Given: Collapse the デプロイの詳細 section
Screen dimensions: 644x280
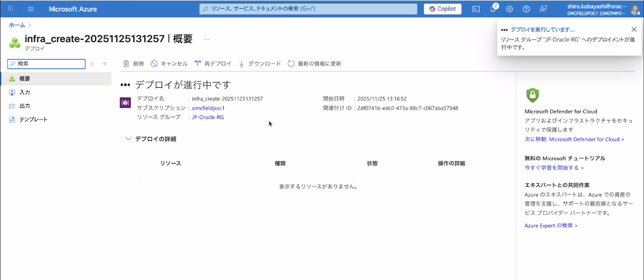Looking at the screenshot, I should pyautogui.click(x=128, y=139).
